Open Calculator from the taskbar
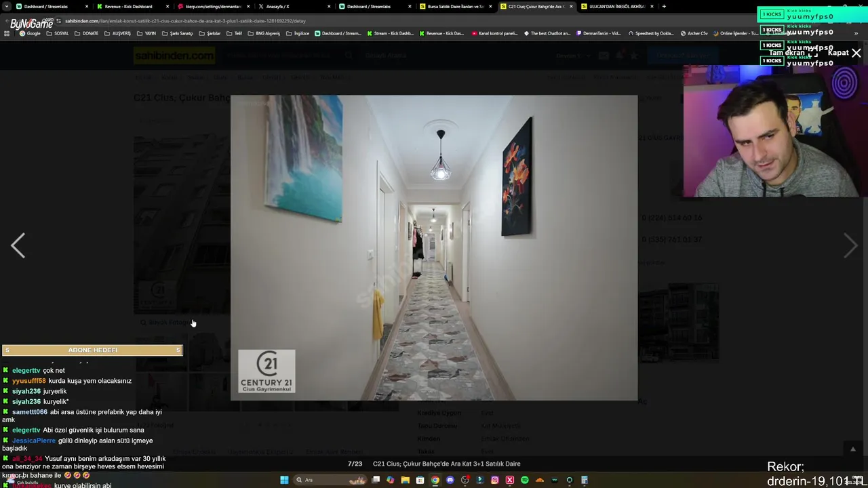The image size is (868, 488). coord(585,480)
